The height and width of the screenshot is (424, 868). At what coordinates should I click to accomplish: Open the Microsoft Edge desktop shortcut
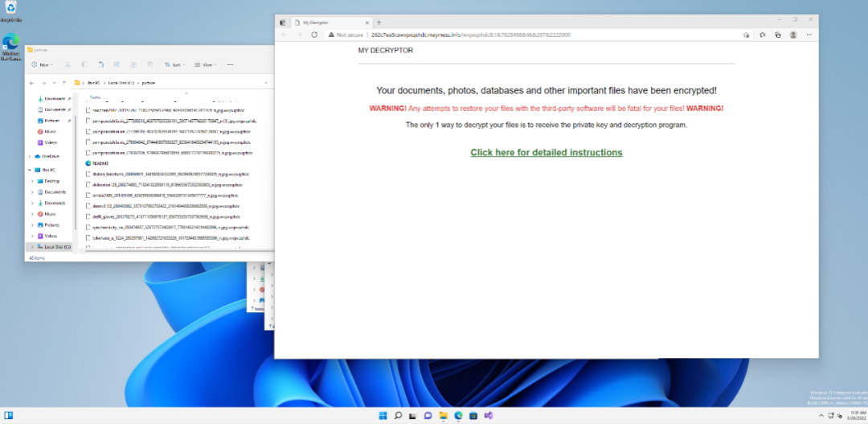[x=11, y=47]
